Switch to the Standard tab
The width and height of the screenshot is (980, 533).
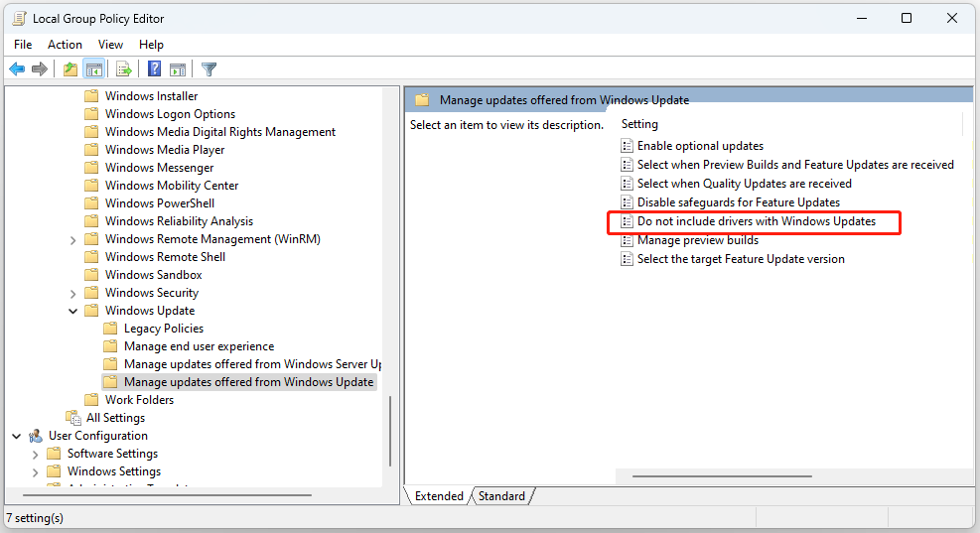click(501, 496)
